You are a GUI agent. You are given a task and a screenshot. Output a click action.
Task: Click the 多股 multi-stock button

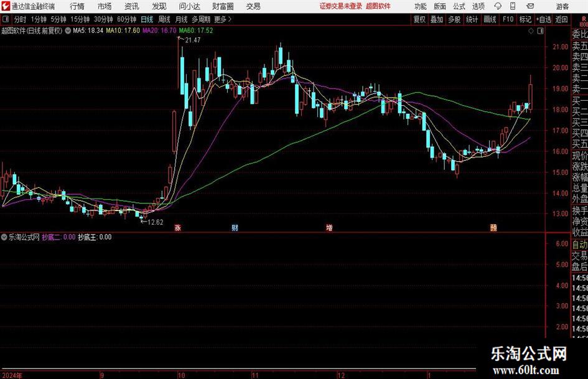(454, 19)
